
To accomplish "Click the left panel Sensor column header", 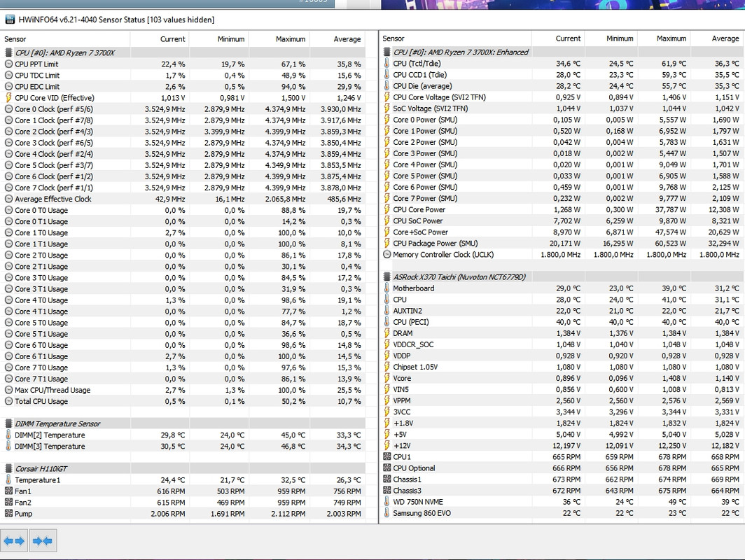I will [x=65, y=39].
